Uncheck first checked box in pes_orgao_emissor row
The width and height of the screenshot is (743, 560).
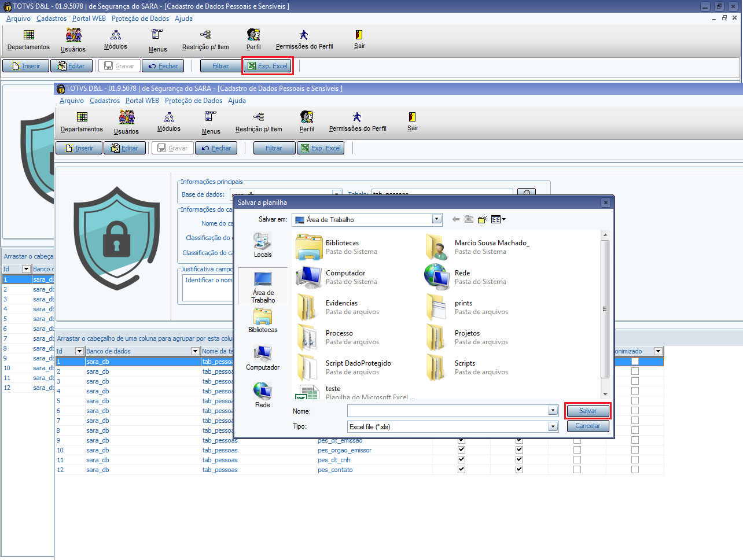pos(461,450)
